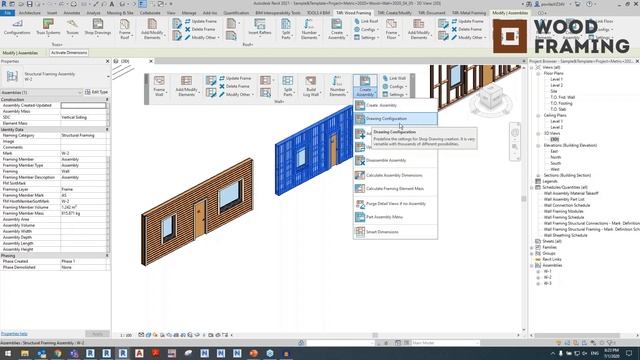The width and height of the screenshot is (640, 360).
Task: Collapse the Elevations (Building Elevation) branch
Action: click(x=538, y=145)
